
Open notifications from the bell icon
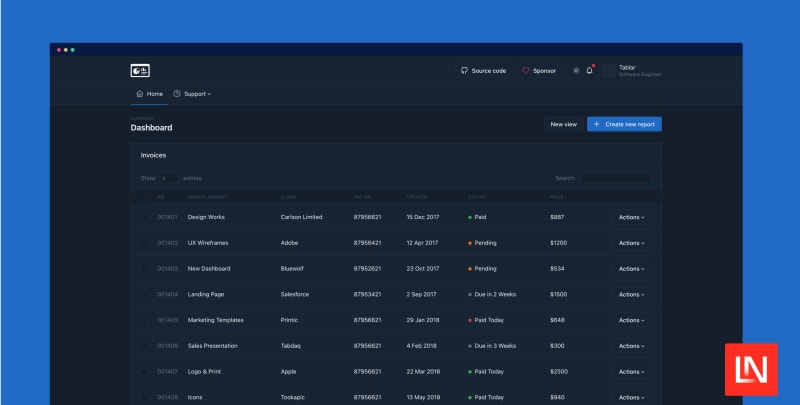pyautogui.click(x=590, y=71)
